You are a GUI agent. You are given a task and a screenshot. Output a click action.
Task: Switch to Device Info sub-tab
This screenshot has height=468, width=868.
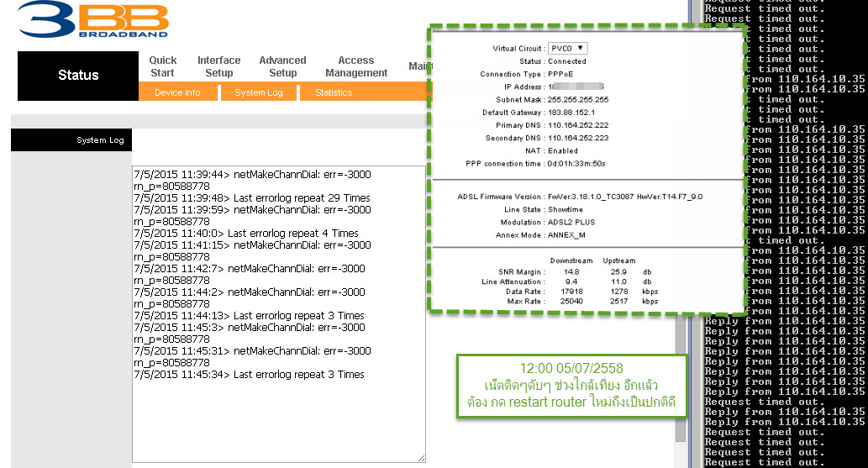click(x=177, y=92)
